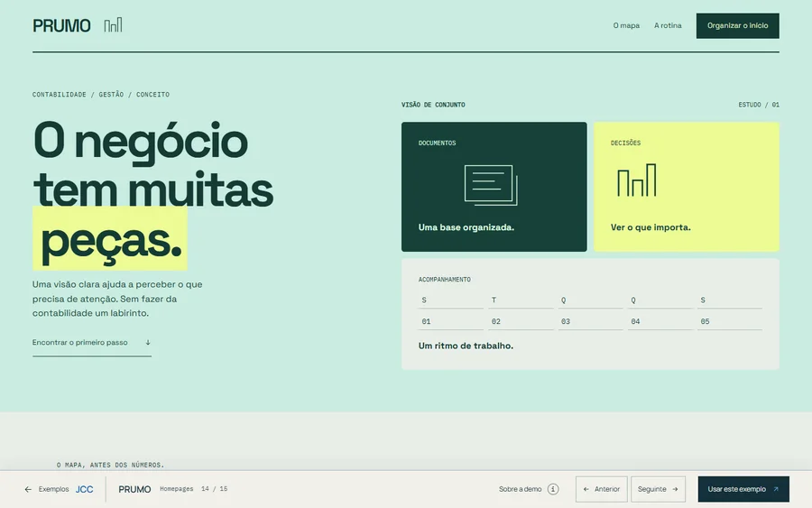812x508 pixels.
Task: Click the left arrow icon beside Exemplos
Action: coord(28,489)
